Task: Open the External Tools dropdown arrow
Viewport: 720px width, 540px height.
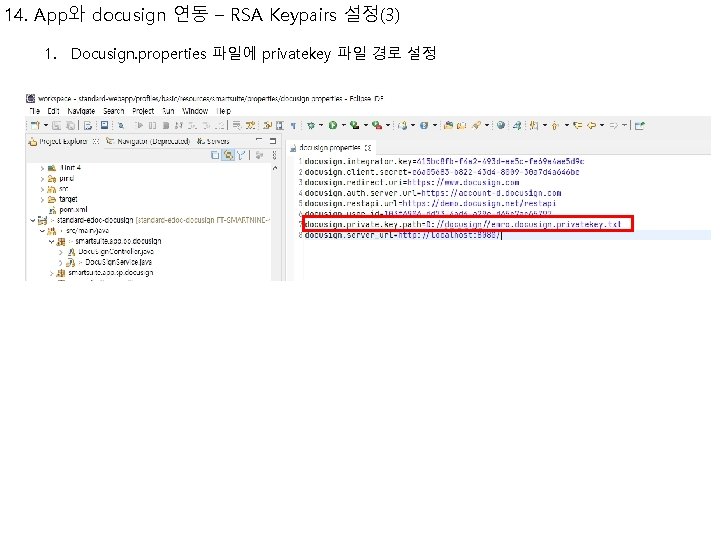Action: pos(388,125)
